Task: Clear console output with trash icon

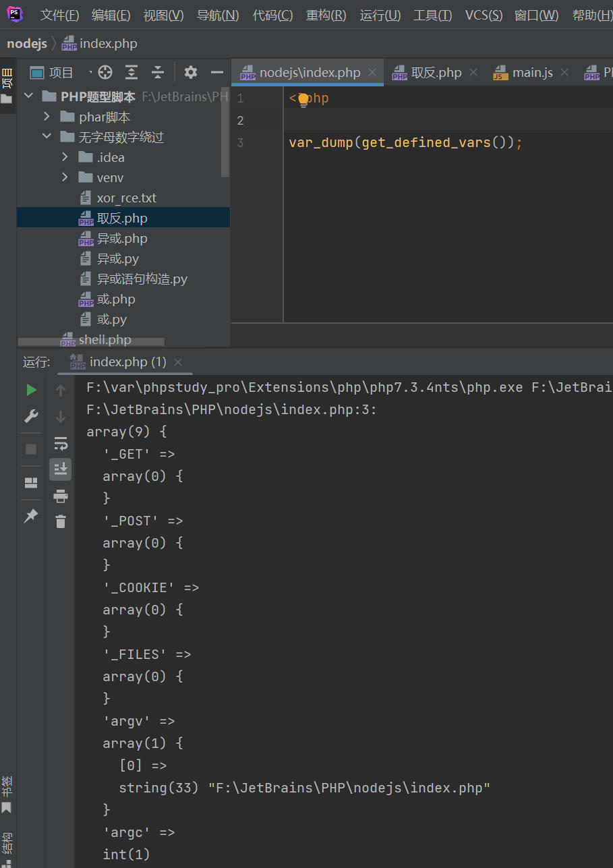Action: click(61, 521)
